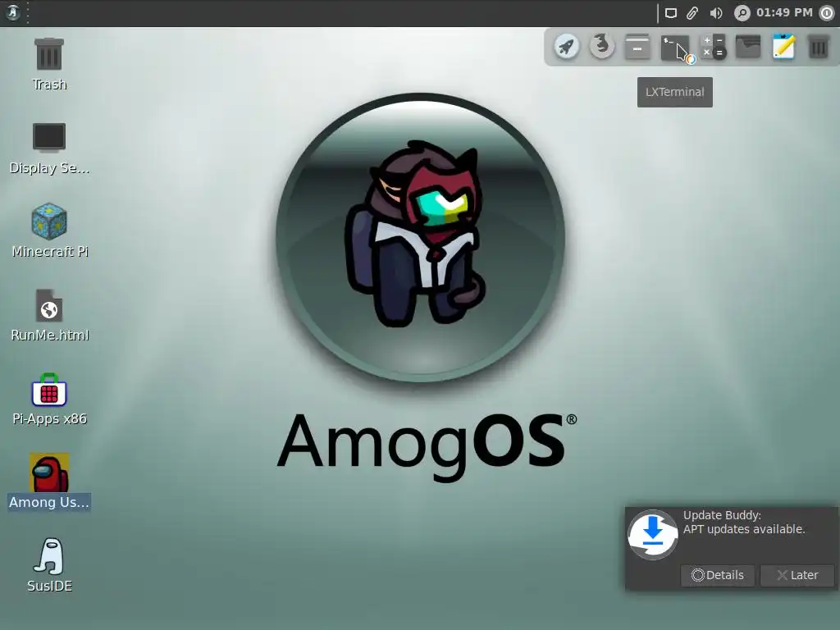Open the notepad with pencil icon in dock
Screen dimensions: 840x630
point(783,47)
